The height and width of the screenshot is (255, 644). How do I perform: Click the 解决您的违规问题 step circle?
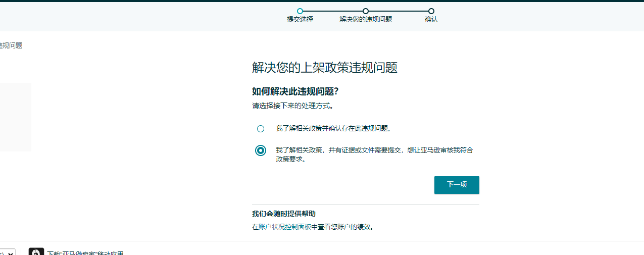click(x=366, y=11)
